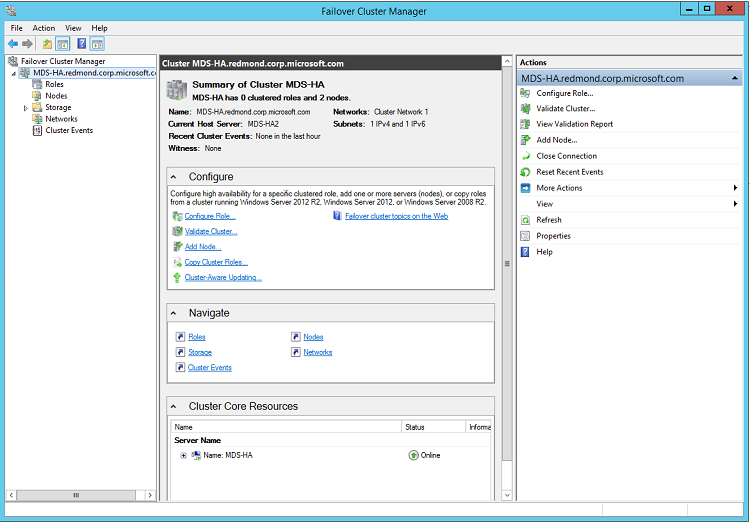
Task: Open the View submenu arrow in Actions
Action: 735,204
